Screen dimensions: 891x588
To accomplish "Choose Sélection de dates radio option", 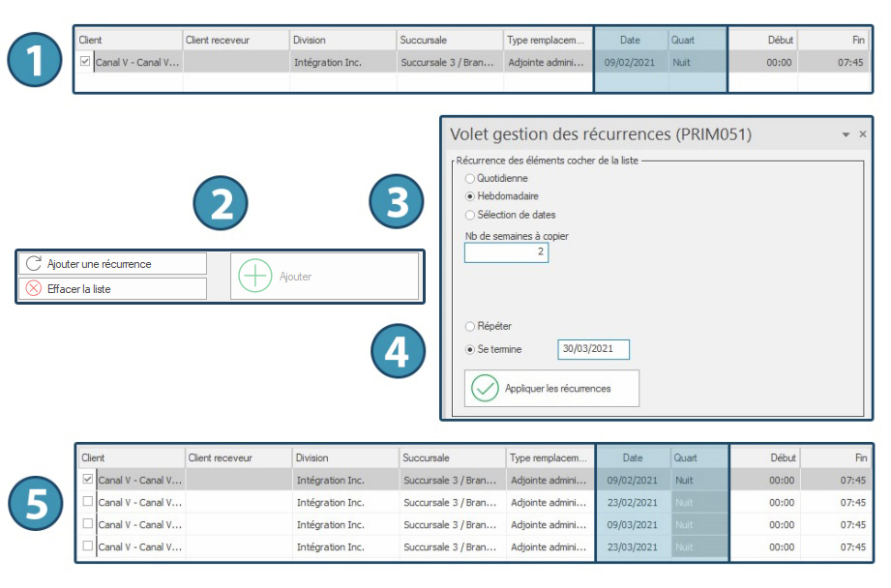I will pyautogui.click(x=470, y=215).
